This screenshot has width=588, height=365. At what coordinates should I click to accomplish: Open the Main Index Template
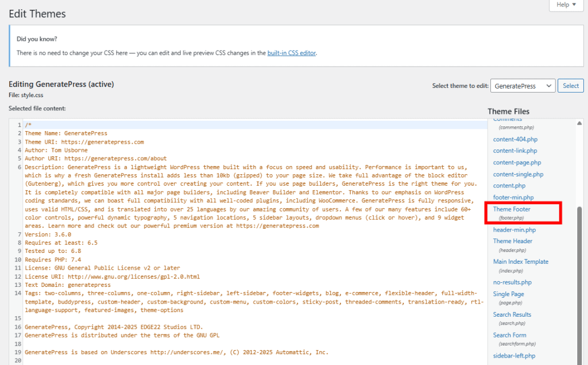pyautogui.click(x=520, y=261)
